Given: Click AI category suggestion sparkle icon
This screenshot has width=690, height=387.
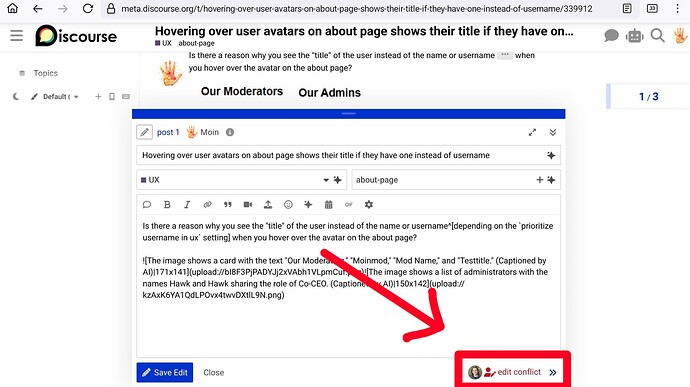Looking at the screenshot, I should pyautogui.click(x=338, y=180).
